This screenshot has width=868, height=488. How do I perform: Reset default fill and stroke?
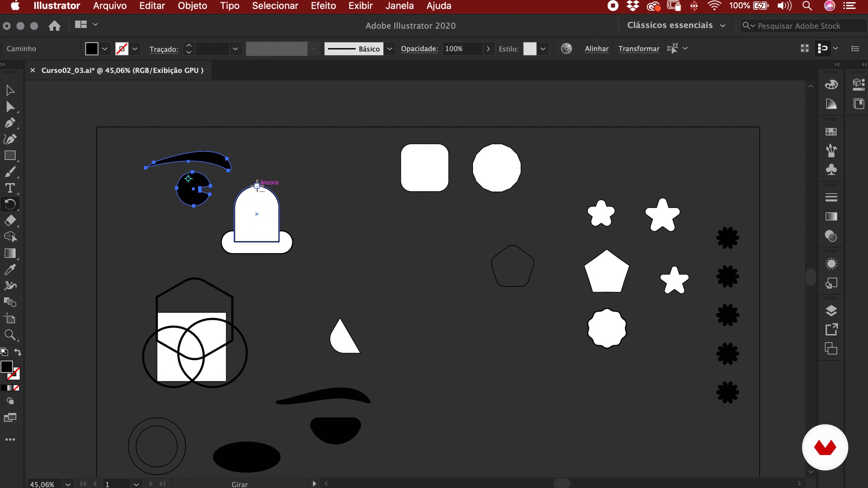click(4, 352)
